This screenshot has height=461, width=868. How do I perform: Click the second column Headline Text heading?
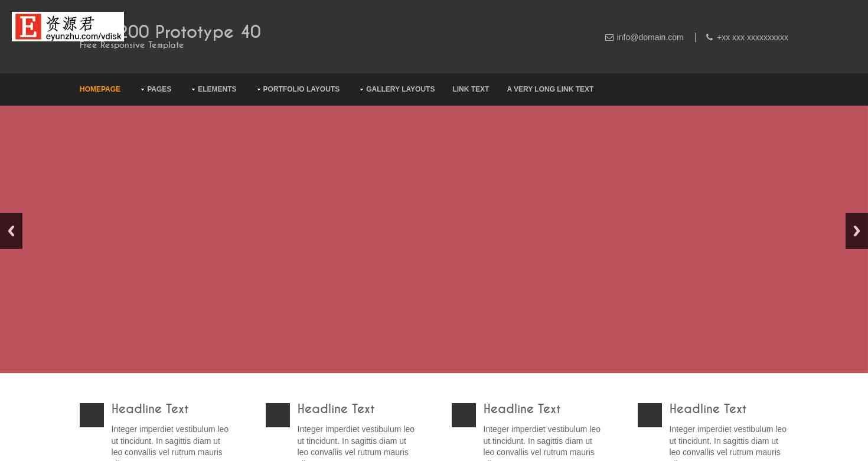336,409
